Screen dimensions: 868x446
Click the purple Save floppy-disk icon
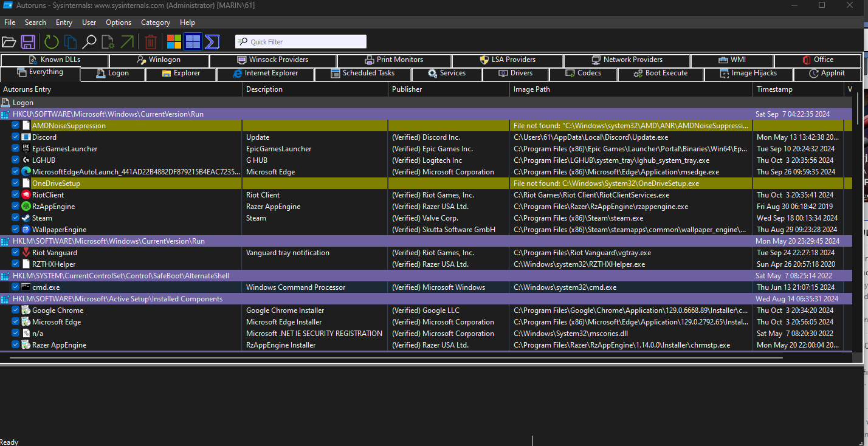(28, 42)
